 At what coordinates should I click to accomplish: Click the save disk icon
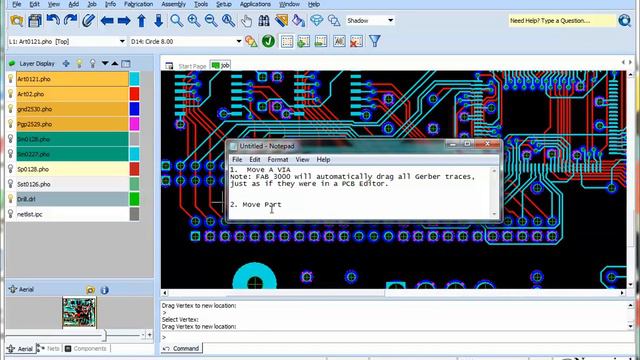[35, 20]
